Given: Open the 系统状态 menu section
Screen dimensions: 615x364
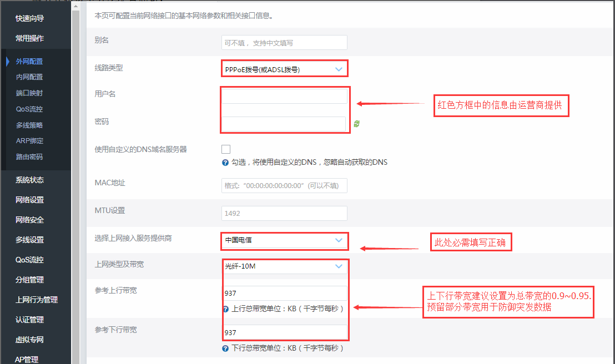Looking at the screenshot, I should point(30,180).
